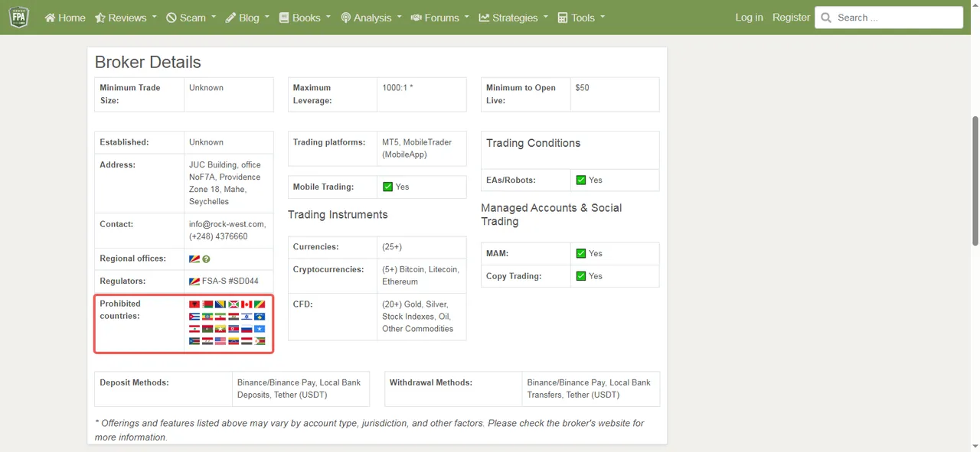Click the magnifier icon in search box

click(x=826, y=18)
